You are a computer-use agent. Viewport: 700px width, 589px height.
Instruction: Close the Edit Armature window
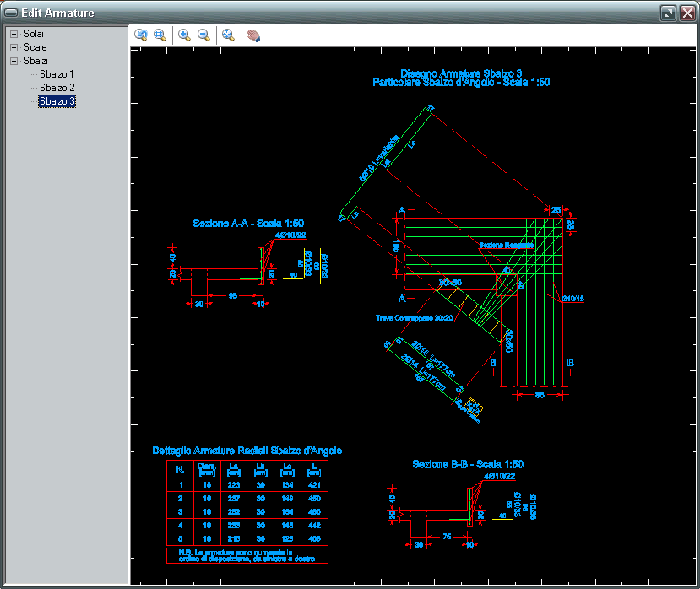click(x=686, y=13)
